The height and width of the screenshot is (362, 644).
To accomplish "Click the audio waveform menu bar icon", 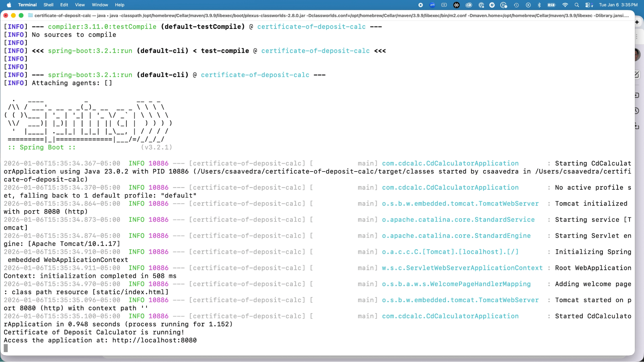I will (457, 5).
